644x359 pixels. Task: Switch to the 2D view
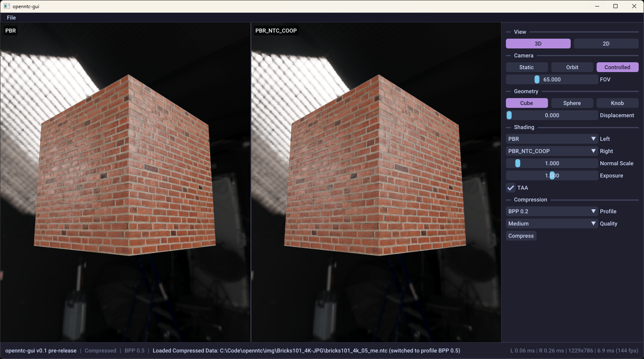pyautogui.click(x=606, y=44)
